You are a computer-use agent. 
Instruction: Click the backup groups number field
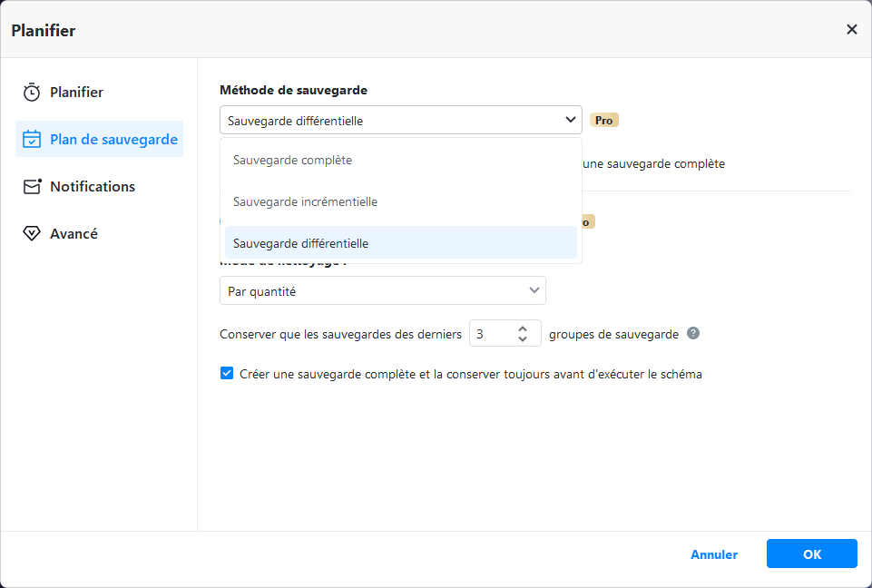(x=489, y=334)
